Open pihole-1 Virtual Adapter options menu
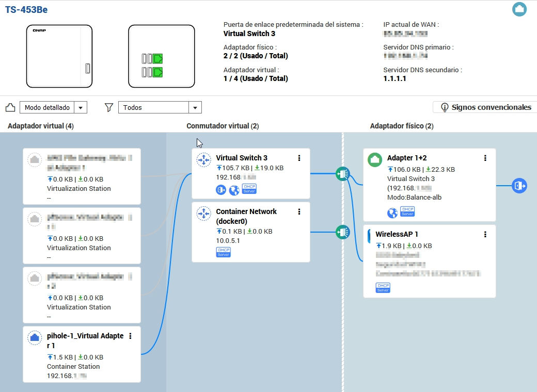 point(130,336)
